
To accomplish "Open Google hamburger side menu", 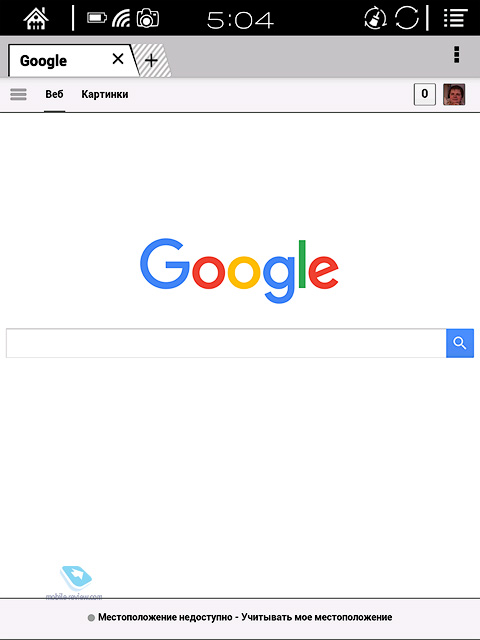I will pyautogui.click(x=18, y=94).
